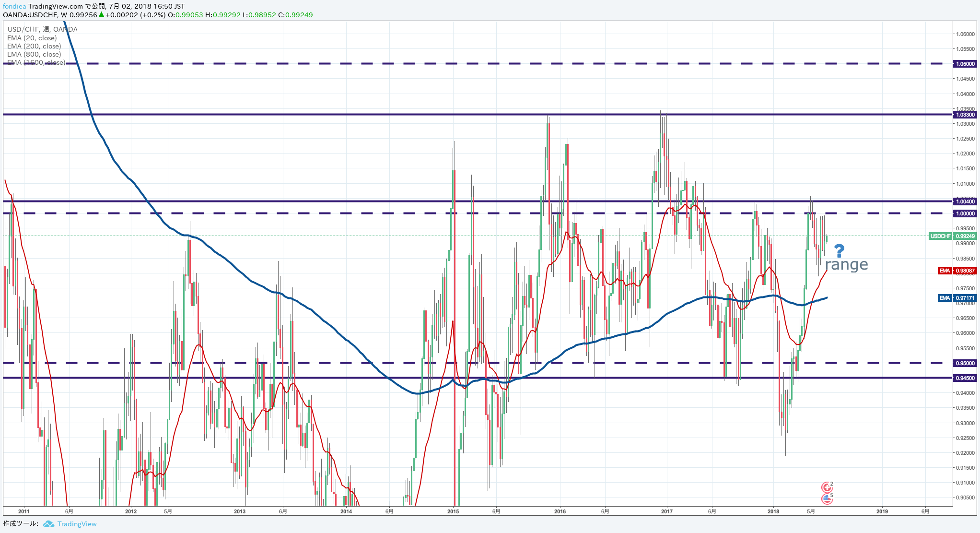This screenshot has height=533, width=980.
Task: Click the blue EMA 0.97171 axis label
Action: 957,298
